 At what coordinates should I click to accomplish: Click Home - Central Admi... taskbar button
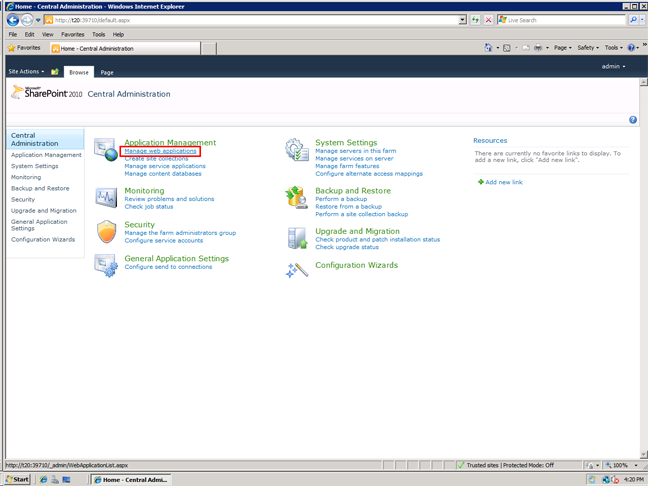pos(131,479)
